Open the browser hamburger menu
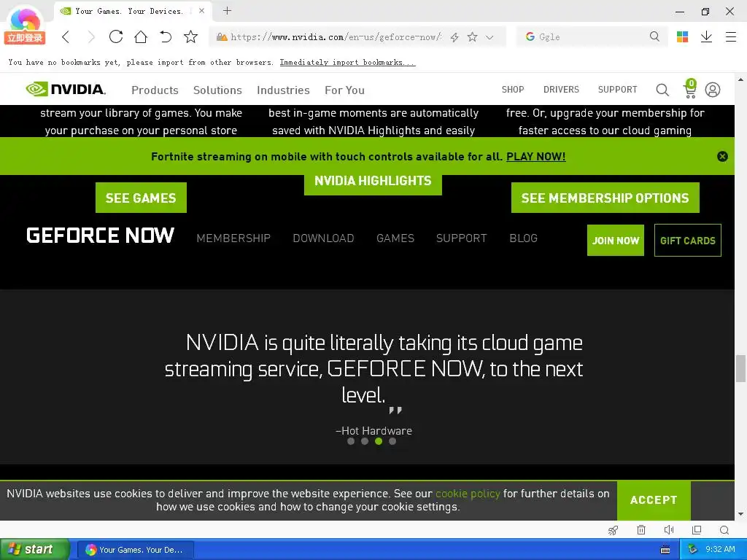The width and height of the screenshot is (747, 560). pyautogui.click(x=731, y=36)
